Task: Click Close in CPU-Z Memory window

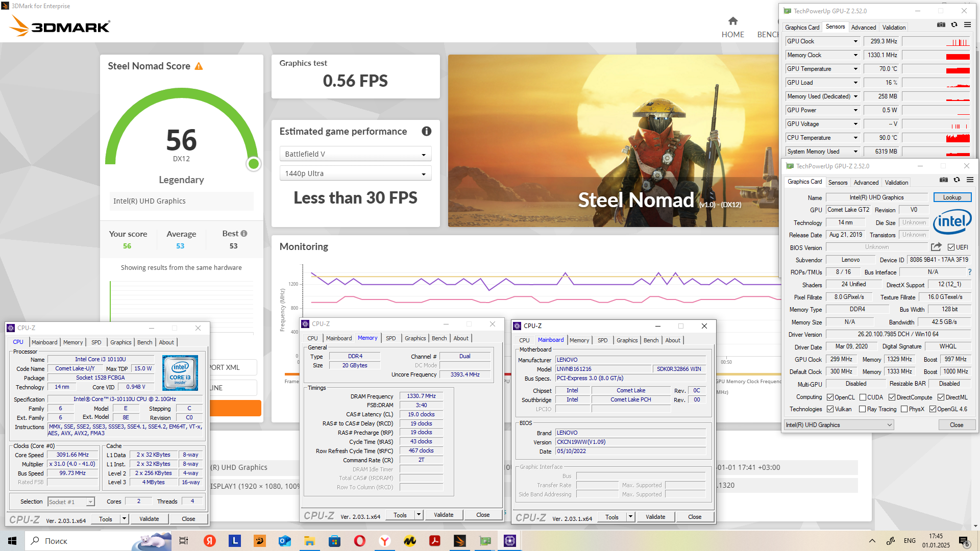Action: pyautogui.click(x=483, y=515)
